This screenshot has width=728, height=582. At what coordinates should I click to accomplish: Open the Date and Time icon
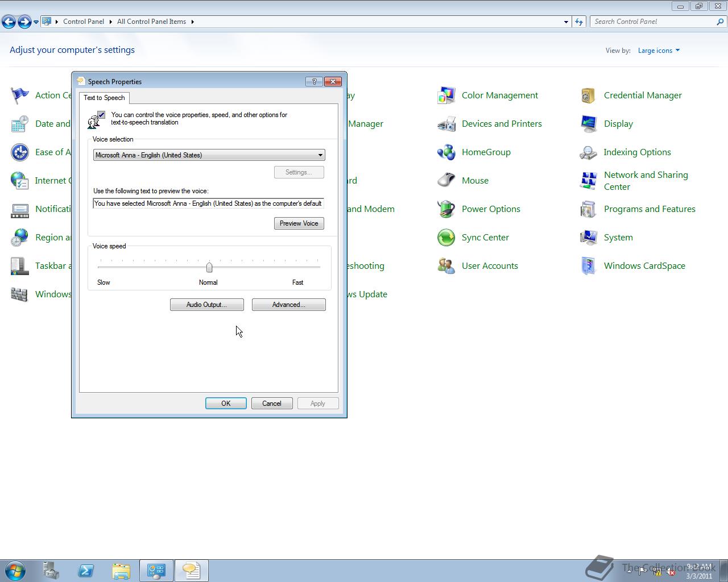[x=20, y=124]
